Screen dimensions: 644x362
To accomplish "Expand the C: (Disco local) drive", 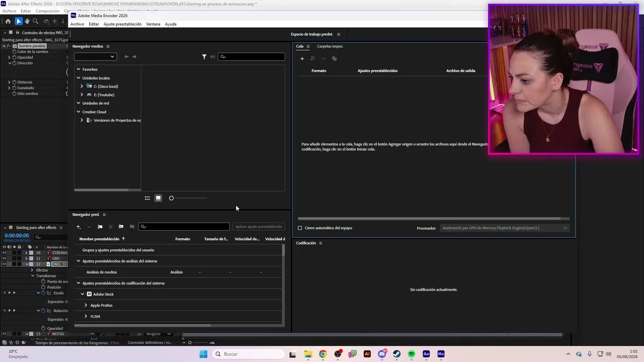I will tap(82, 86).
